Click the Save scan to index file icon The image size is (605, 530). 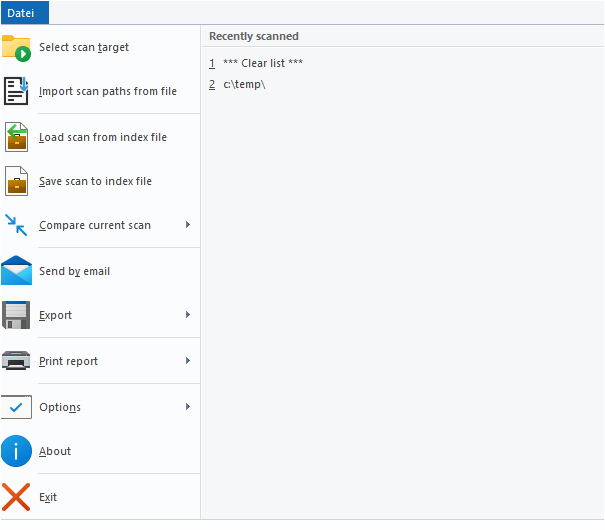(x=17, y=181)
